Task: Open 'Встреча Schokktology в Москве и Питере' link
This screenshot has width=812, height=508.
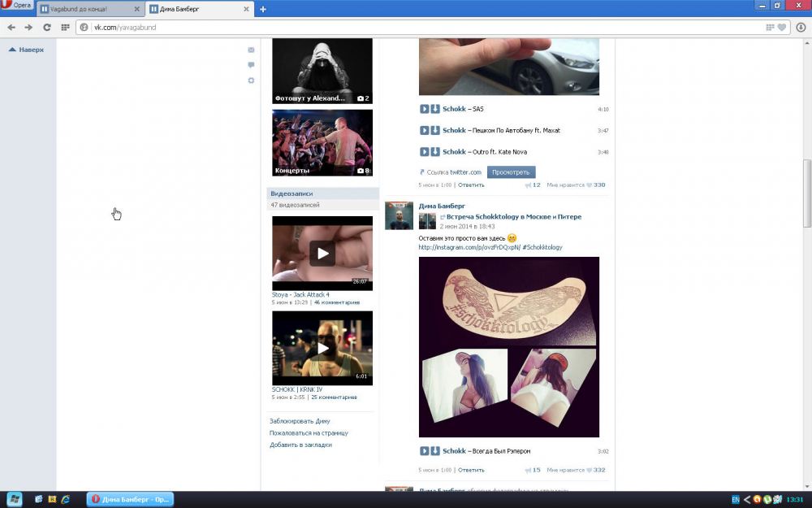Action: click(514, 217)
